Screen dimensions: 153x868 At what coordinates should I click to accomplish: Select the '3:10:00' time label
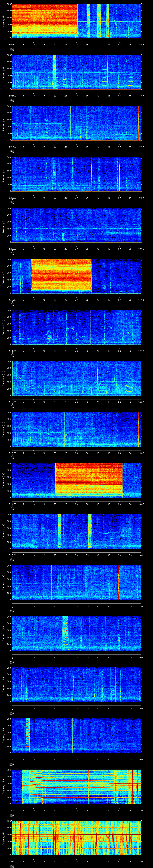(x=12, y=300)
